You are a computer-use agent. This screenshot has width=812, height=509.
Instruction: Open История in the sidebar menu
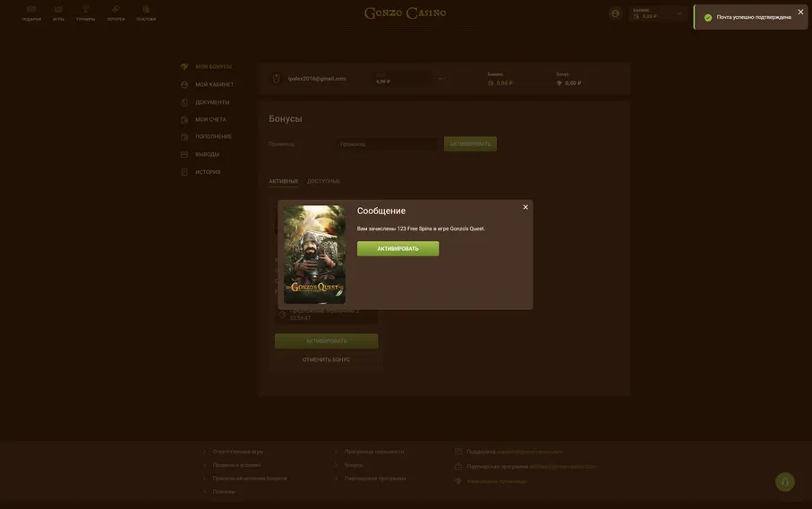208,172
